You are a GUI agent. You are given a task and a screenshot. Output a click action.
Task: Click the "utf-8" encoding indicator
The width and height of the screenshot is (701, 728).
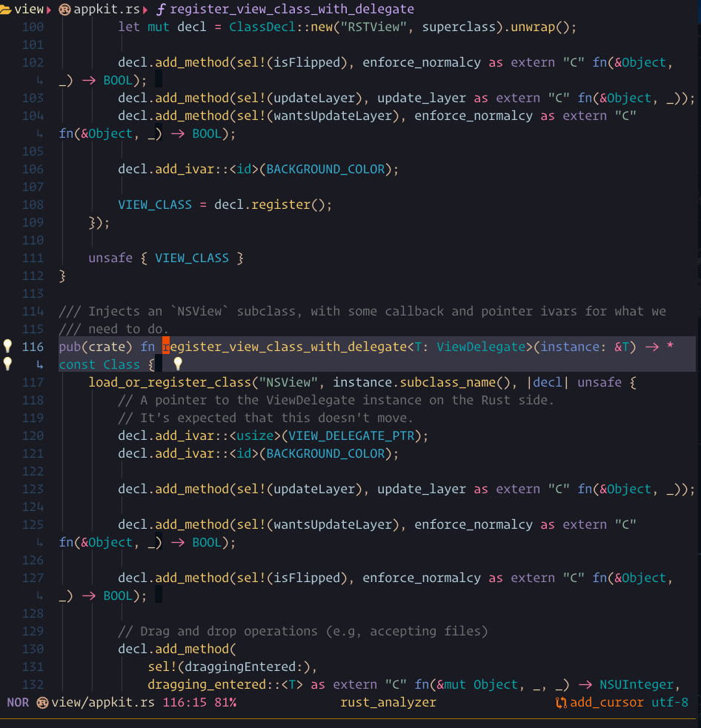click(x=670, y=703)
